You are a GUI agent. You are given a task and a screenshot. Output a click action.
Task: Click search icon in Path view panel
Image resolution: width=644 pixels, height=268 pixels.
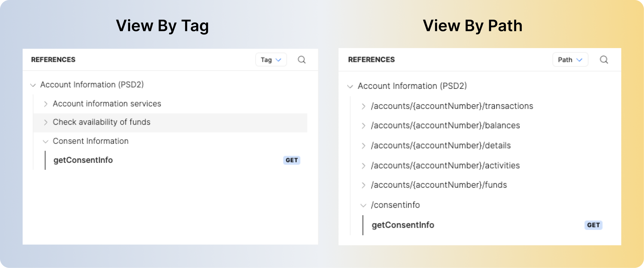(604, 60)
